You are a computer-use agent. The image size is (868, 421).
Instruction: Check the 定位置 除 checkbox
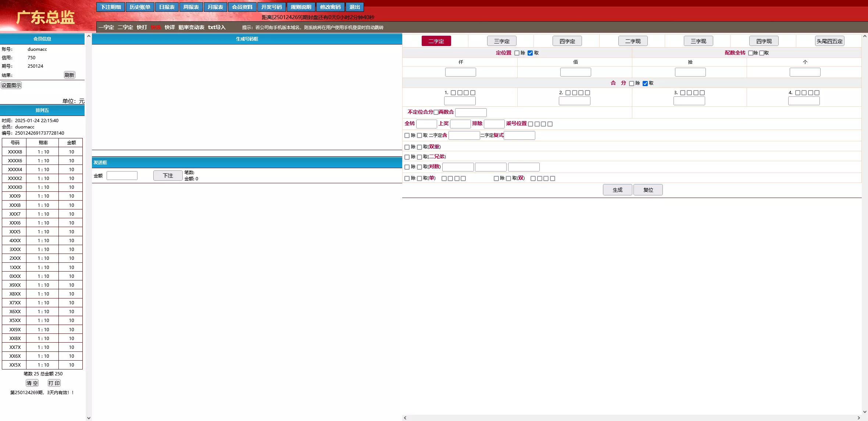(517, 53)
